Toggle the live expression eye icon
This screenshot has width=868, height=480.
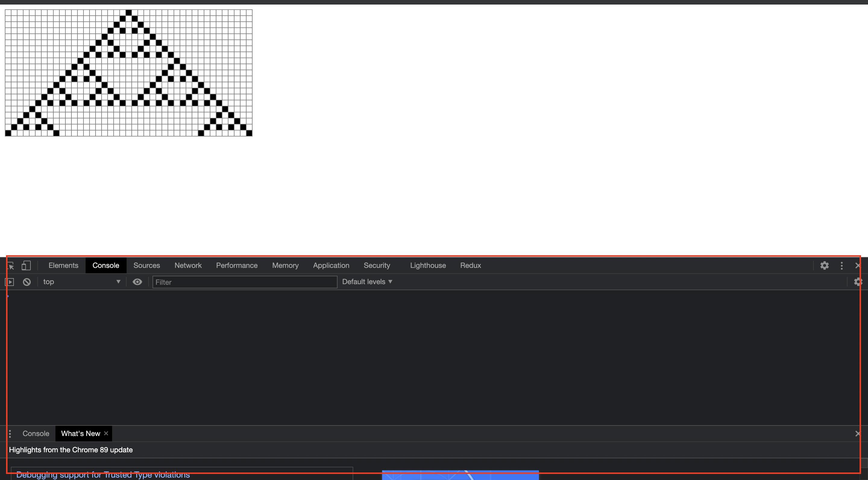[137, 282]
